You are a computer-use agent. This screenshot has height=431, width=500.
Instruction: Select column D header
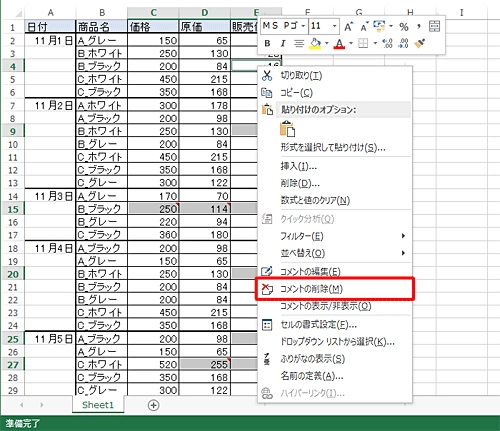coord(205,13)
